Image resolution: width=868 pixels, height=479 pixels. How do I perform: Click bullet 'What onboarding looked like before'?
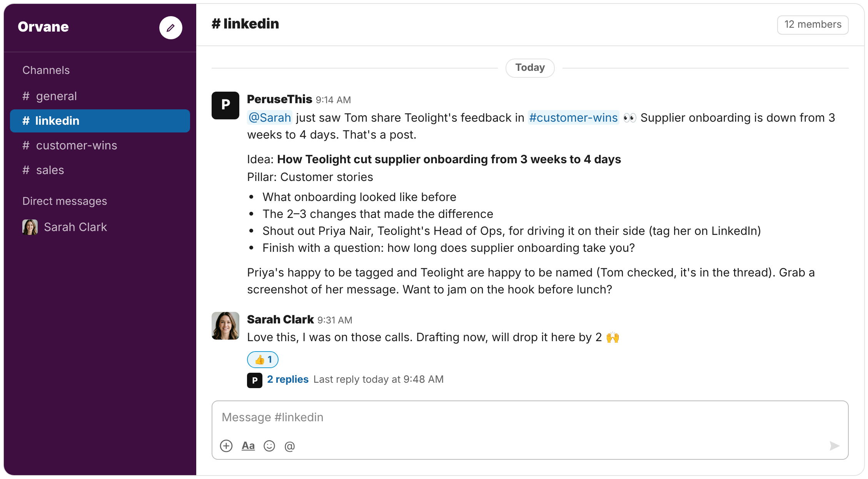359,197
